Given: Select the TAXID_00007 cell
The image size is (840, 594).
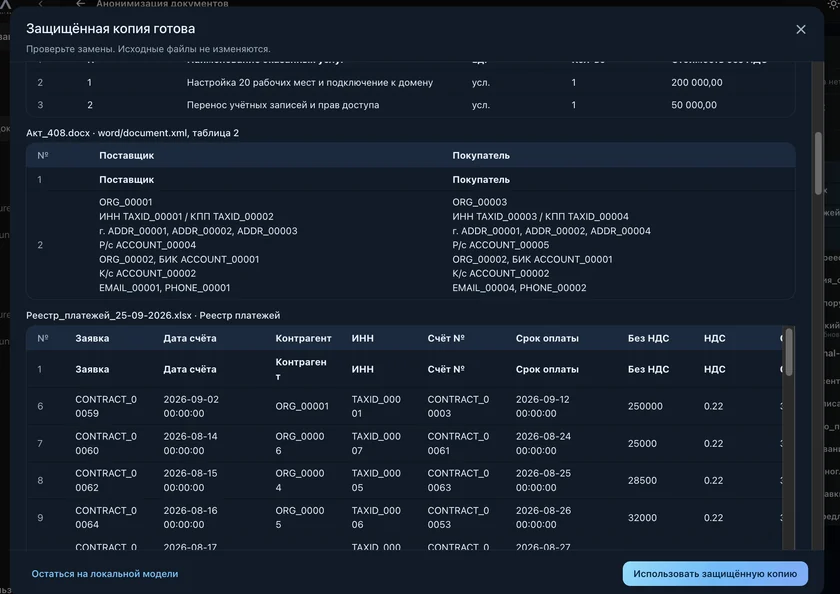Looking at the screenshot, I should (x=376, y=443).
